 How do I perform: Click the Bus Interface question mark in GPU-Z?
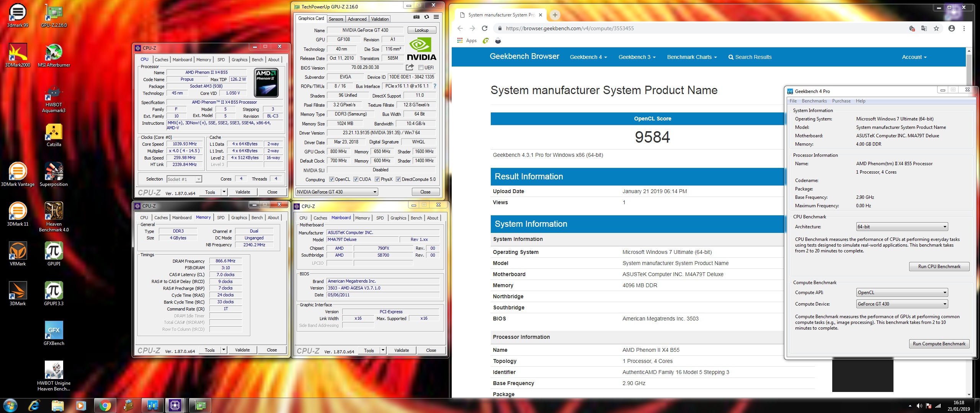pos(435,86)
